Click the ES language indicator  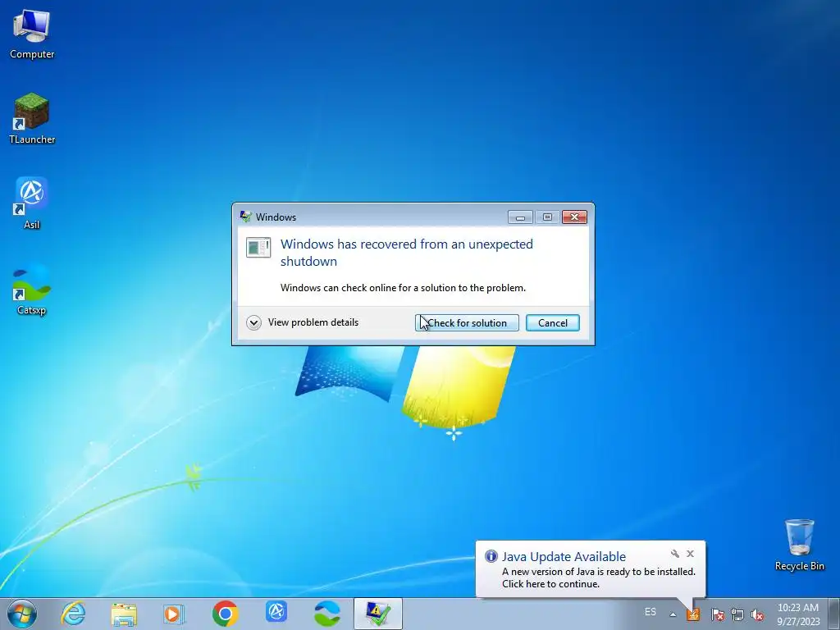click(650, 612)
